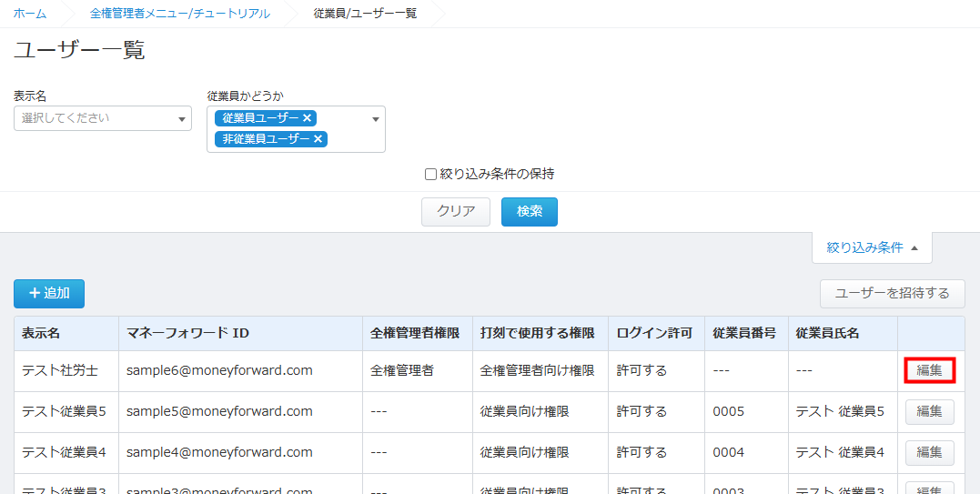Click the 従業員番号 column header
Viewport: 980px width, 494px height.
click(x=744, y=333)
